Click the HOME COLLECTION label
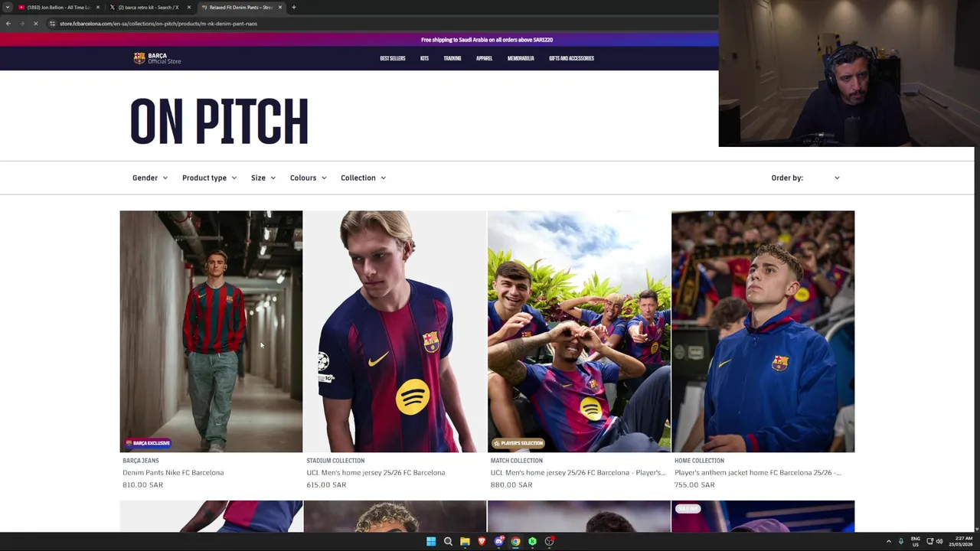The width and height of the screenshot is (980, 551). coord(699,461)
